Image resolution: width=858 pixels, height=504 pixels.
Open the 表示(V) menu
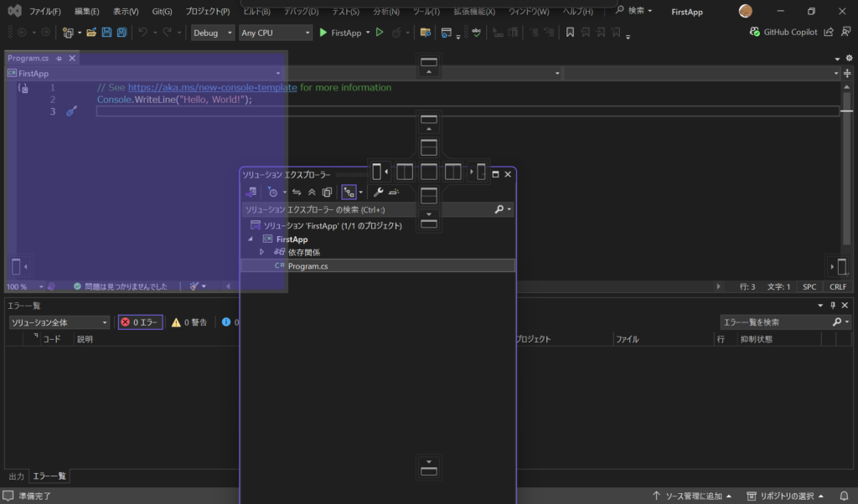click(x=126, y=11)
